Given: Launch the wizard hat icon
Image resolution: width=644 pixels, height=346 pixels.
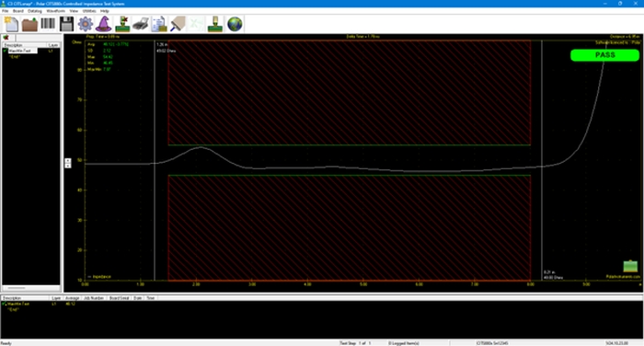Looking at the screenshot, I should coord(103,24).
